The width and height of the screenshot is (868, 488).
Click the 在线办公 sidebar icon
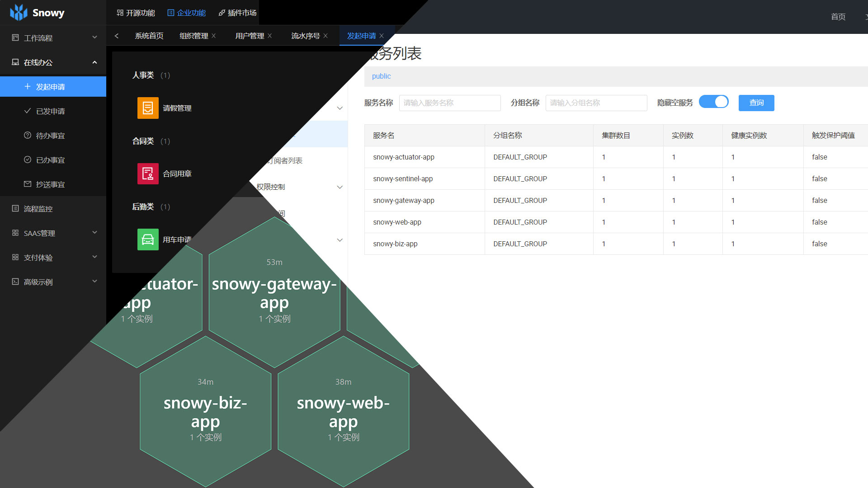(15, 62)
